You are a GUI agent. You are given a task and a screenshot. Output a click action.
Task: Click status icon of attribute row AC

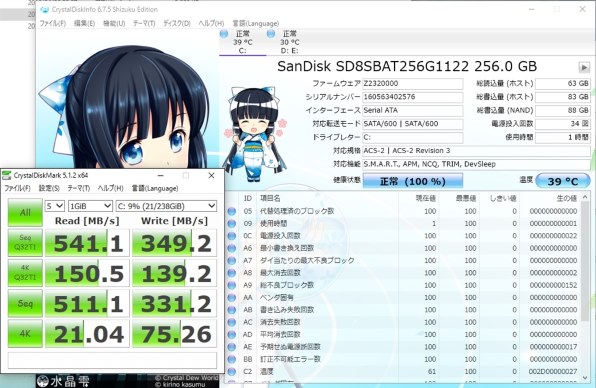point(231,322)
